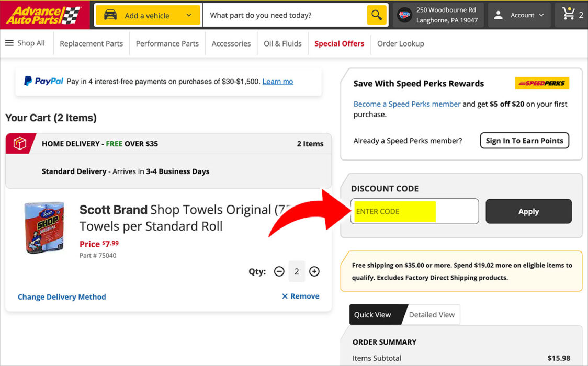The image size is (588, 366).
Task: Click the red home delivery box icon
Action: (x=19, y=143)
